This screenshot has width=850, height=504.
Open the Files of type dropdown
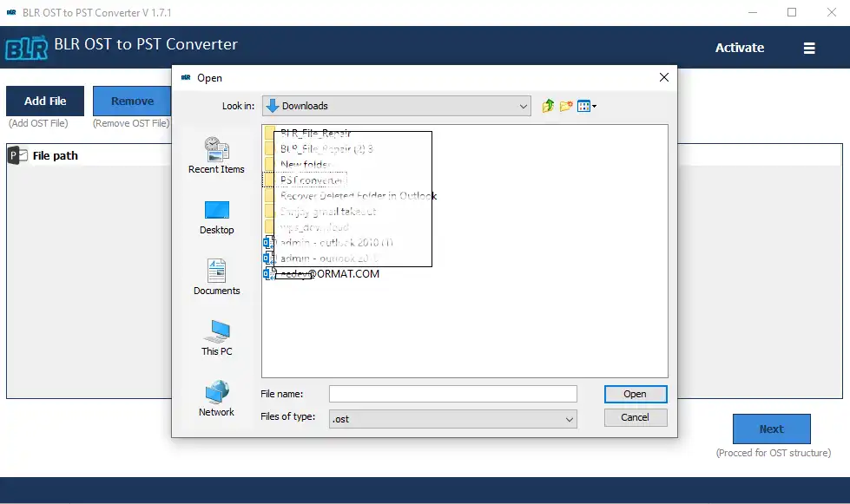(571, 418)
